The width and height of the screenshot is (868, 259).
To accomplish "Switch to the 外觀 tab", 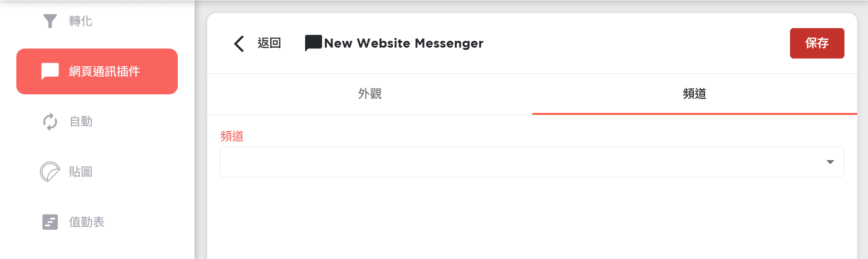I will point(370,94).
